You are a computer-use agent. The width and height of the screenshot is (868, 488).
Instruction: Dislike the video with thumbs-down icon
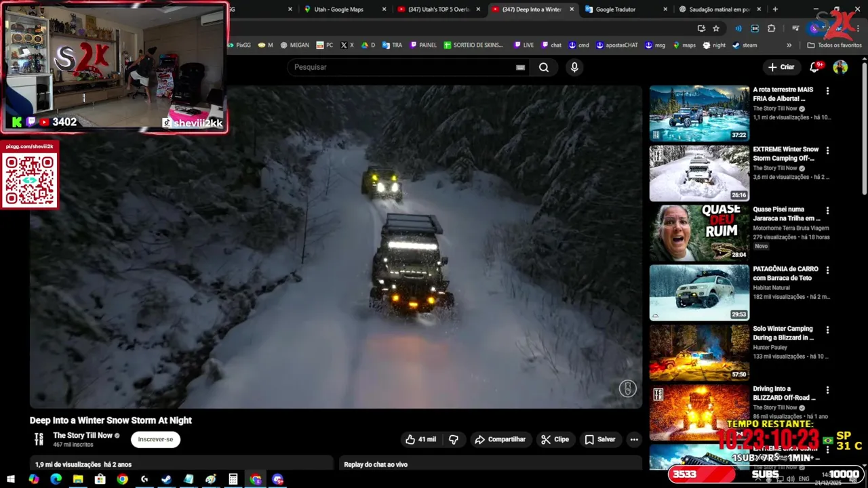[454, 439]
